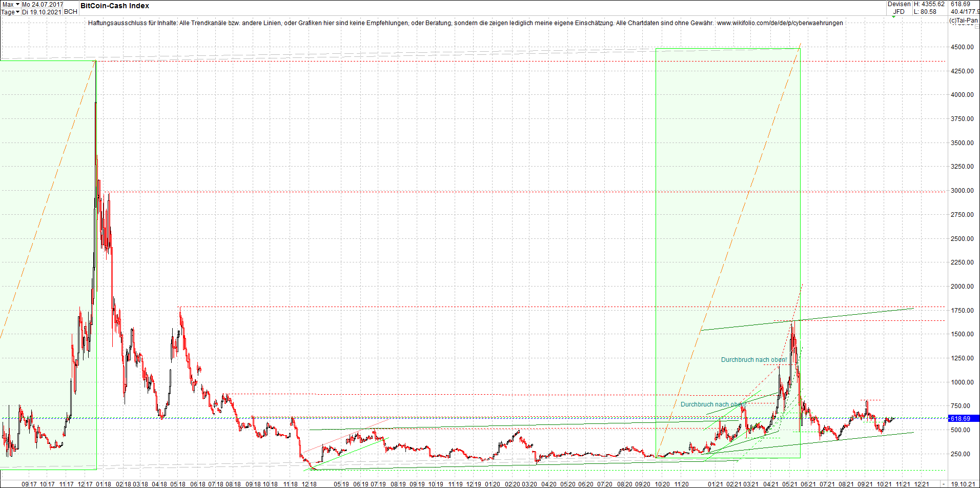Select the 01 18 date axis label
This screenshot has width=980, height=488.
(x=103, y=483)
